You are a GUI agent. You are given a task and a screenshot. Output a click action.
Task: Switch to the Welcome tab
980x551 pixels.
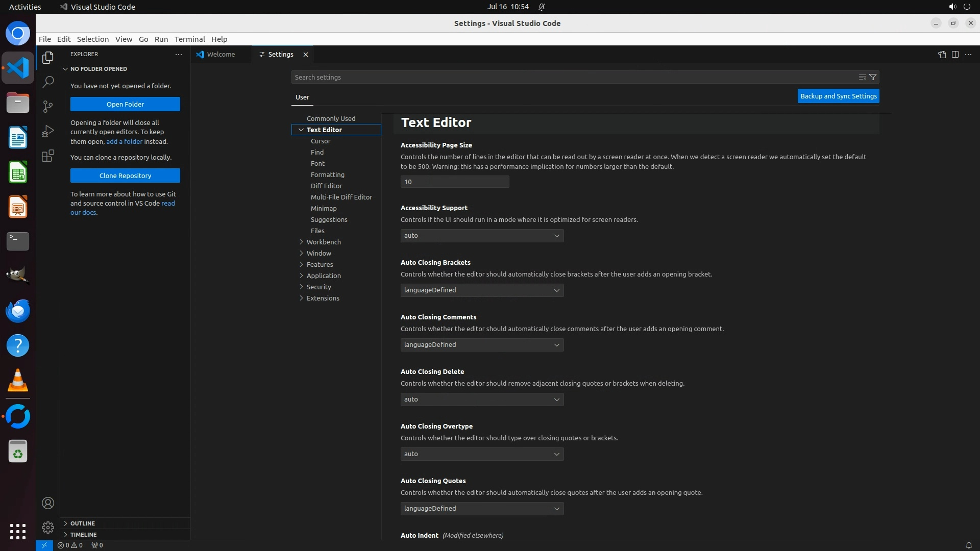221,54
